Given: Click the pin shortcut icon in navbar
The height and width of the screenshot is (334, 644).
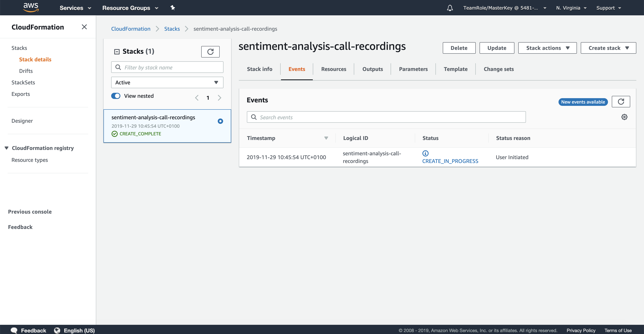Looking at the screenshot, I should [172, 8].
